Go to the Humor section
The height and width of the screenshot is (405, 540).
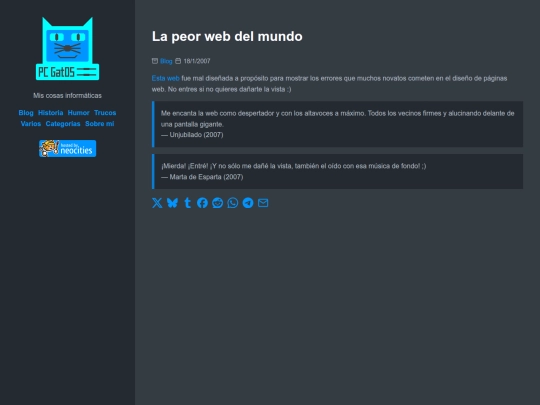(79, 113)
